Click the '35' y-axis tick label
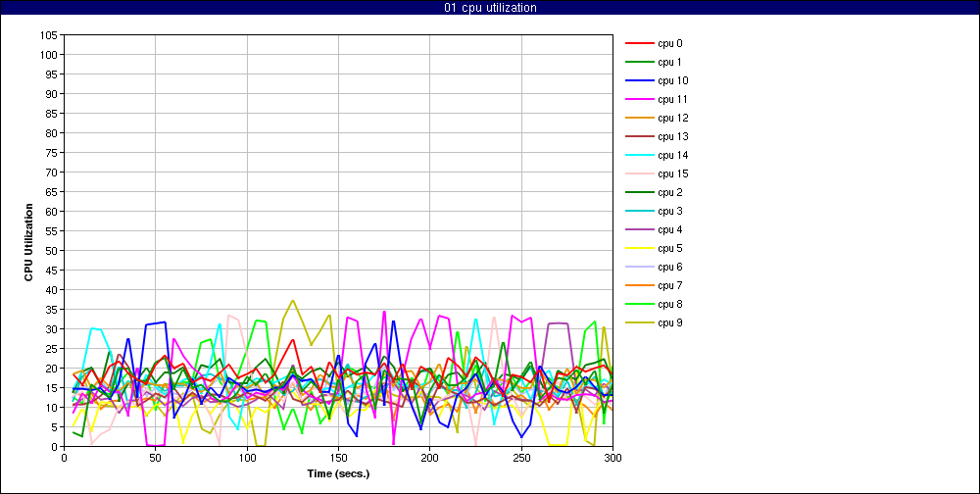The image size is (980, 494). [53, 310]
